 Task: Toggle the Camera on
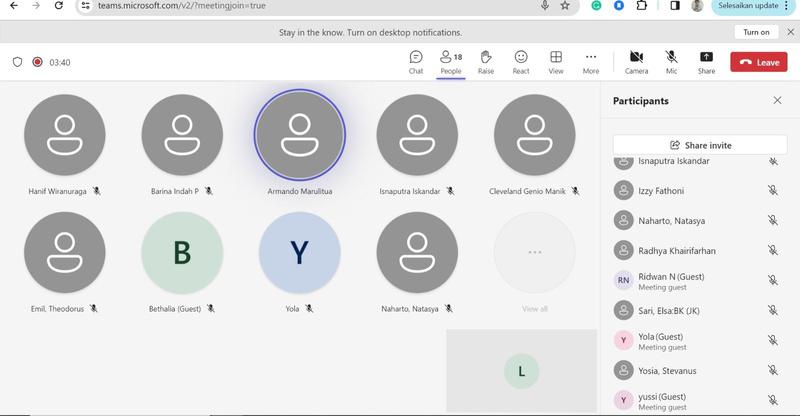[x=636, y=61]
